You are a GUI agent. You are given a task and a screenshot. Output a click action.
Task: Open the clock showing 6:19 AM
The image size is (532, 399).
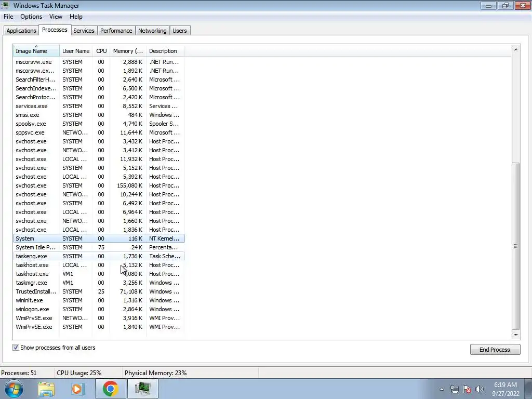click(505, 389)
